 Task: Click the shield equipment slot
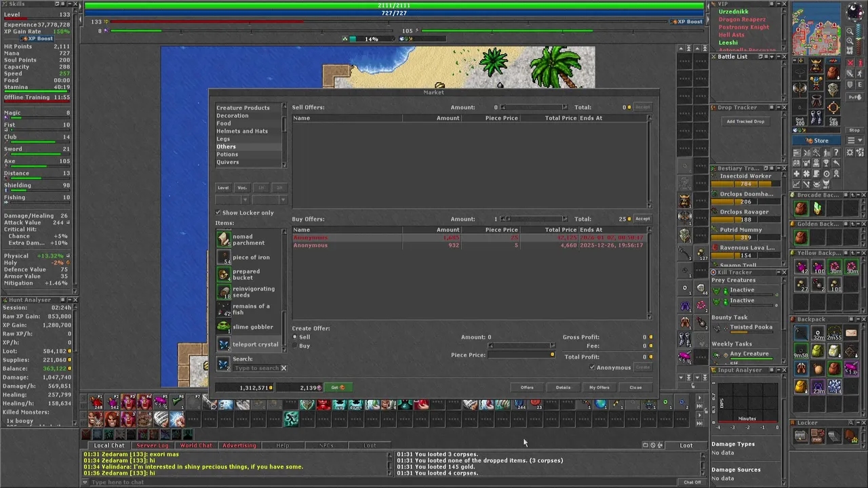(x=833, y=90)
